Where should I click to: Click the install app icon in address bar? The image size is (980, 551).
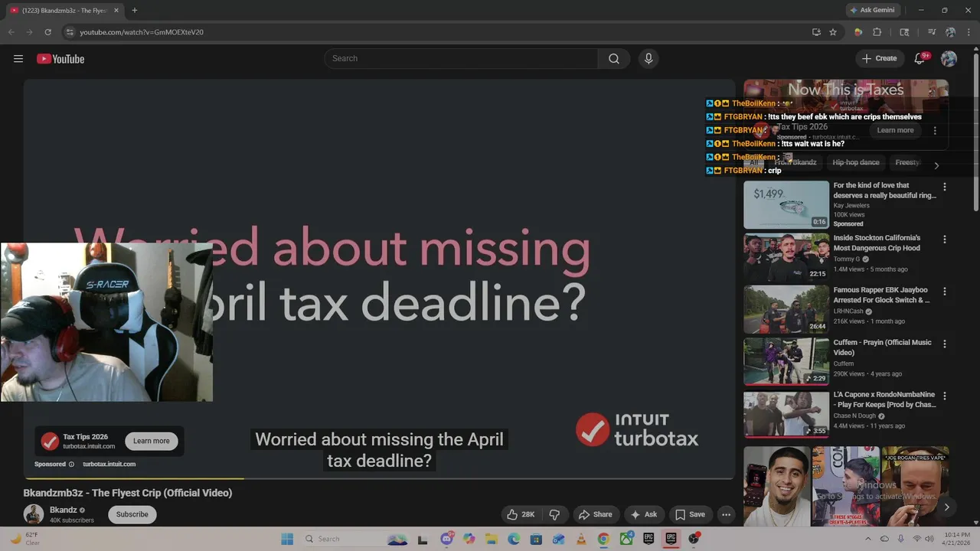[x=816, y=32]
